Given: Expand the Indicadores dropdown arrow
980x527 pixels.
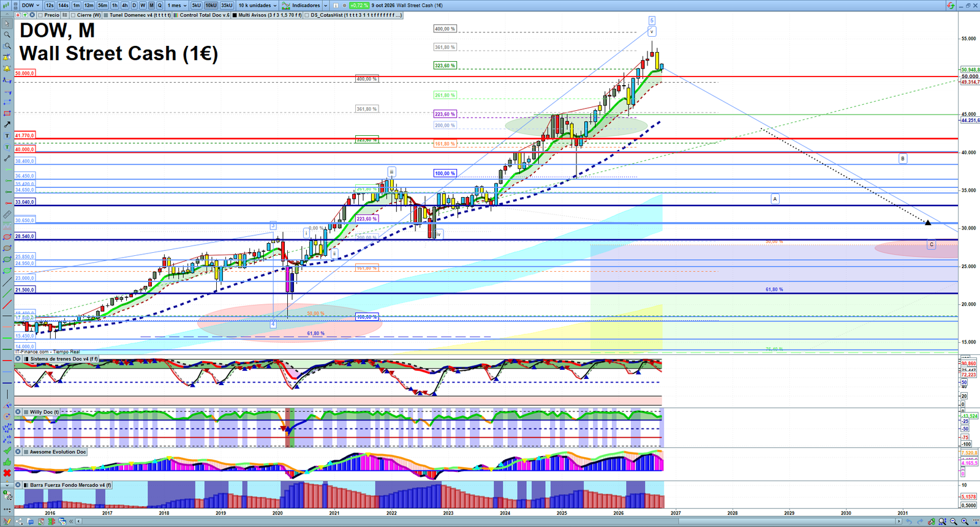Looking at the screenshot, I should coord(326,6).
